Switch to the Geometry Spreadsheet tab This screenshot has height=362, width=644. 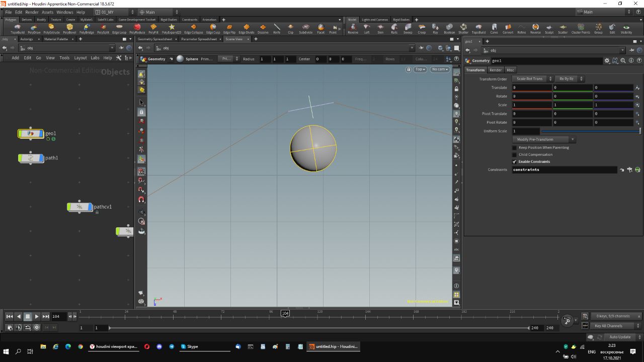coord(154,39)
